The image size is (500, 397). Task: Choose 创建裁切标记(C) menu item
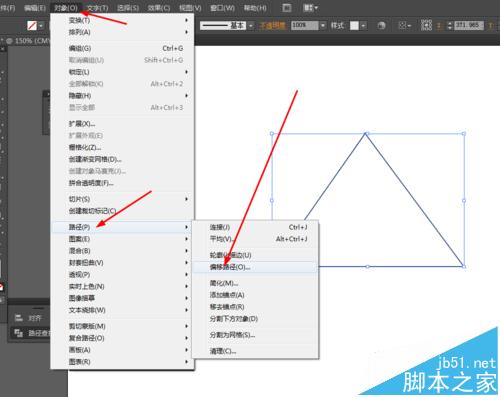click(122, 211)
